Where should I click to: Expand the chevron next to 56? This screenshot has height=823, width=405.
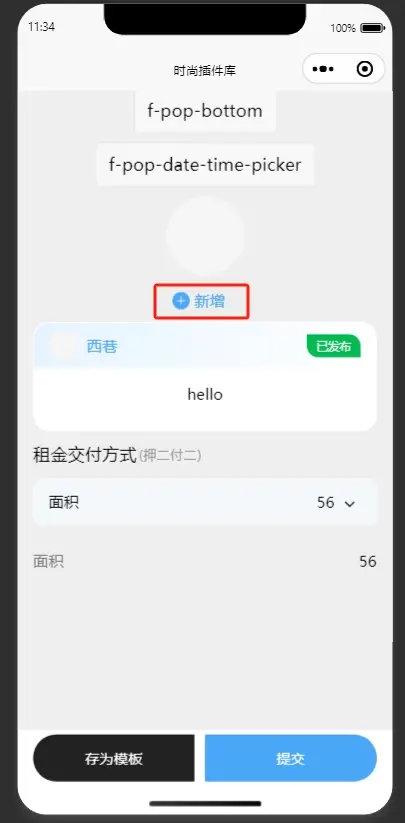(x=350, y=504)
